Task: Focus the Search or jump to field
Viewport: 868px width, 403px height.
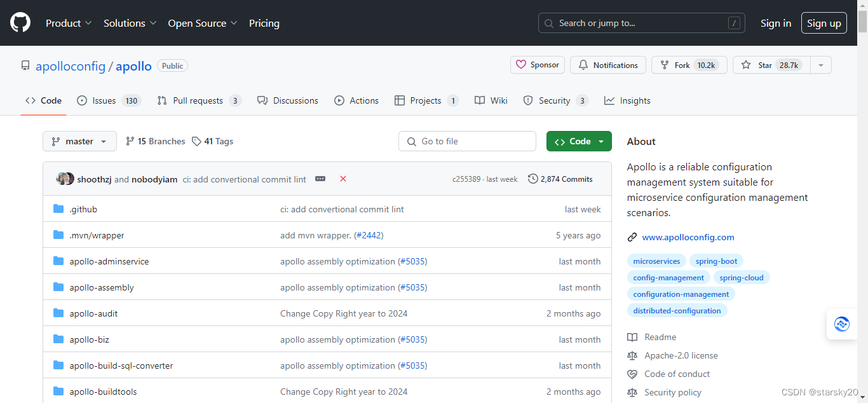Action: click(x=642, y=23)
